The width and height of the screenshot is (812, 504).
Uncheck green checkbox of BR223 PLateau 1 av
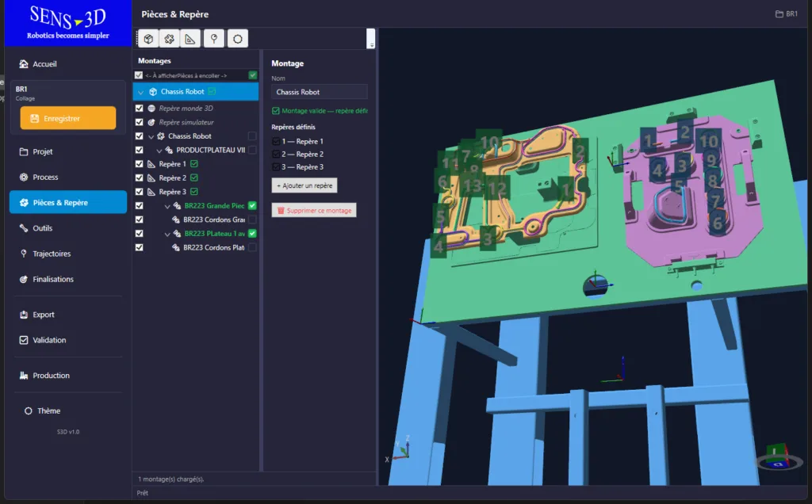click(x=252, y=233)
